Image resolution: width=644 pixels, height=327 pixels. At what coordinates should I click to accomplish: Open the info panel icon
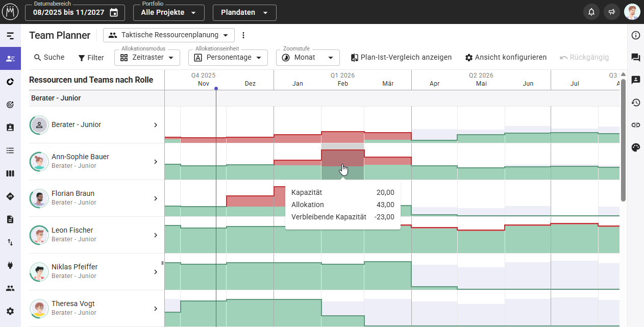click(x=635, y=35)
